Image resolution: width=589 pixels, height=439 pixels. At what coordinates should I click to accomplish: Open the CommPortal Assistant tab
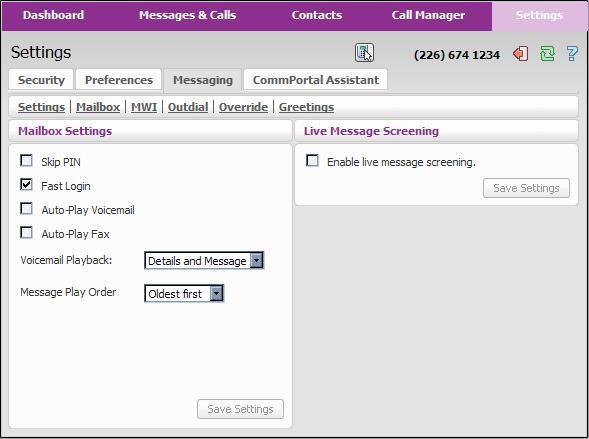(x=316, y=80)
